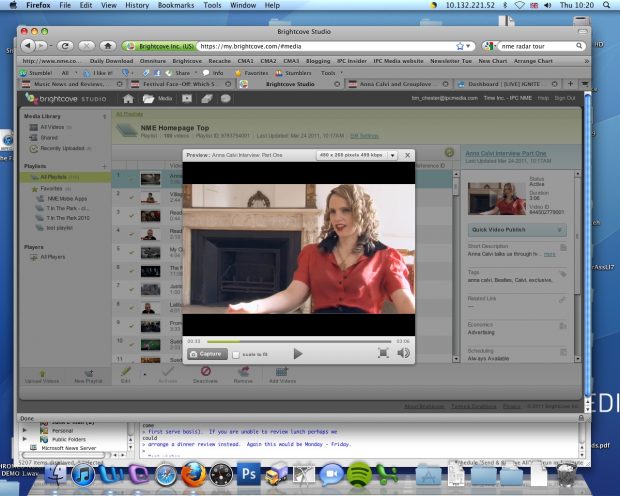Switch to Dashboard IGNITE tab
Image resolution: width=620 pixels, height=496 pixels.
point(507,84)
